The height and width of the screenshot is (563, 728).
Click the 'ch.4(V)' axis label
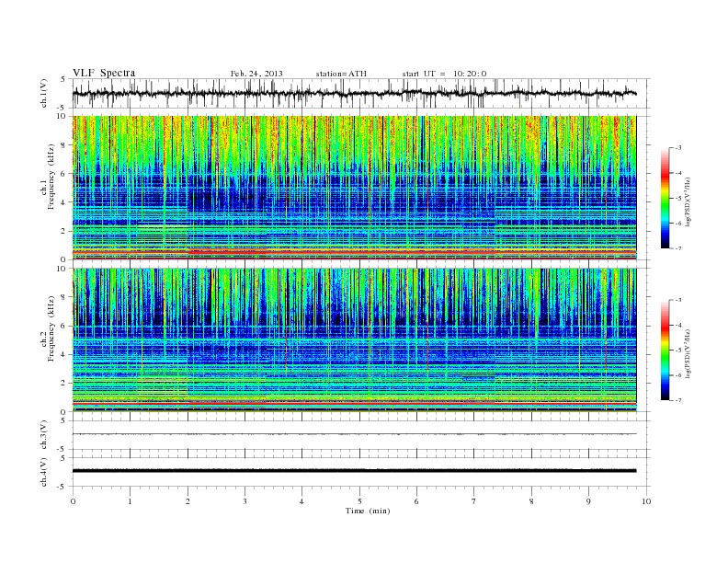pos(44,472)
